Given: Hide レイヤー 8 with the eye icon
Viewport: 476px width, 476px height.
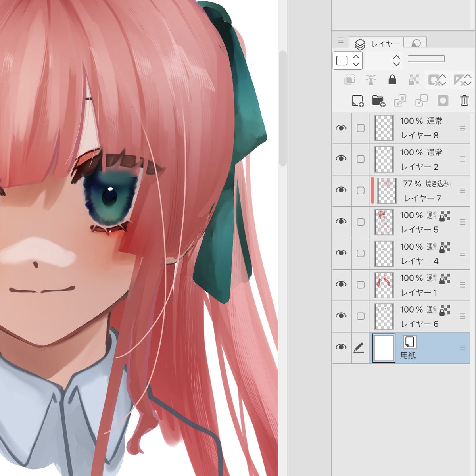Looking at the screenshot, I should (x=341, y=128).
